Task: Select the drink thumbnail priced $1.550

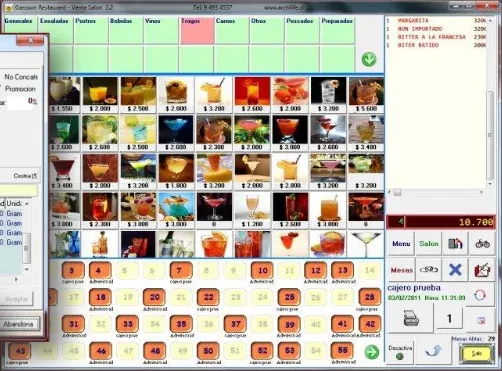Action: (x=64, y=95)
